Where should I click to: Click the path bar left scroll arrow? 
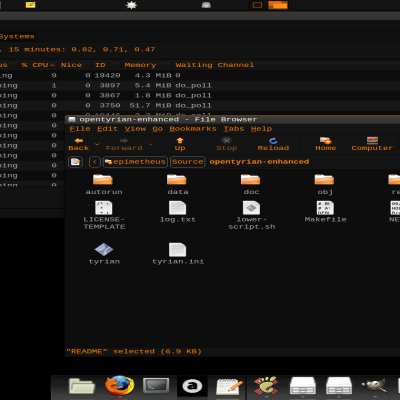click(95, 162)
